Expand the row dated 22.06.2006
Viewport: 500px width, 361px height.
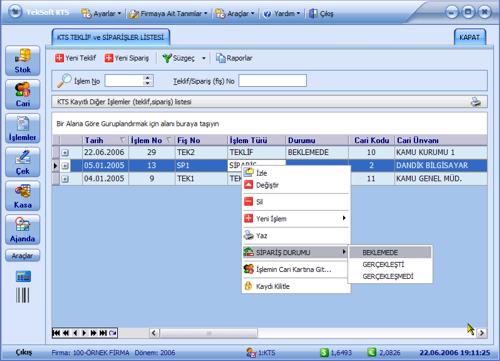pos(65,153)
